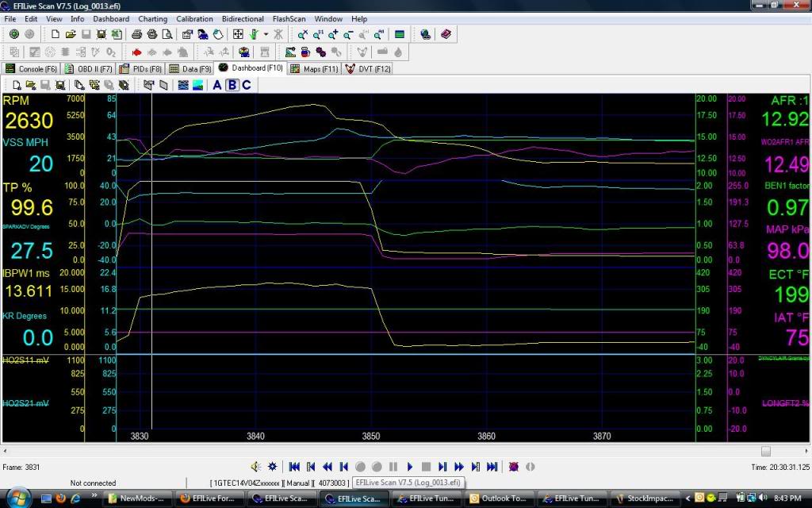The width and height of the screenshot is (812, 508).
Task: Select dashboard page A
Action: point(217,85)
